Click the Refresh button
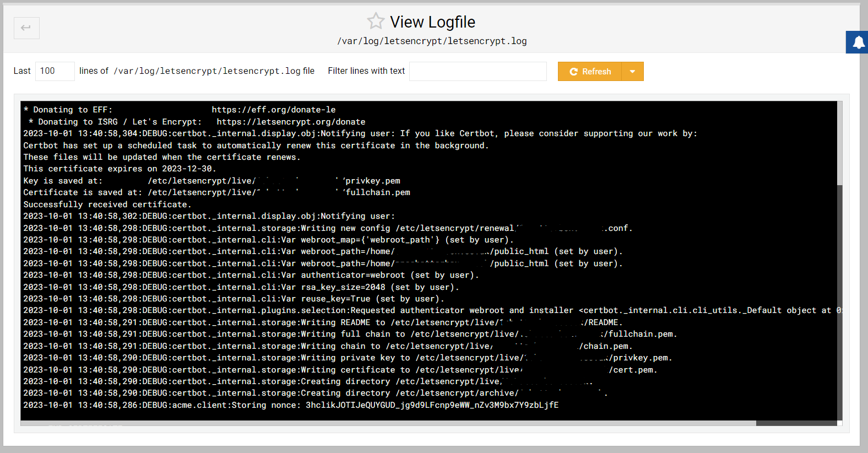 [x=590, y=72]
